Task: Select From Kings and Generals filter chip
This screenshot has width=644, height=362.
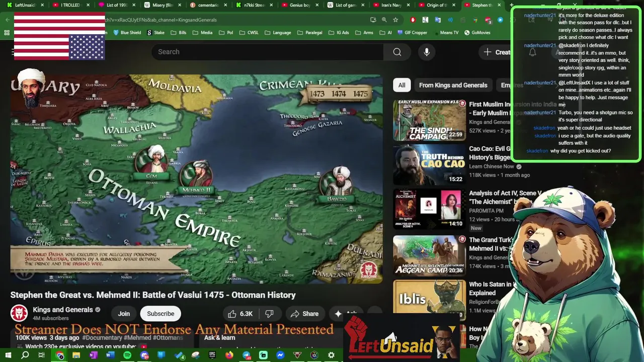Action: click(453, 85)
